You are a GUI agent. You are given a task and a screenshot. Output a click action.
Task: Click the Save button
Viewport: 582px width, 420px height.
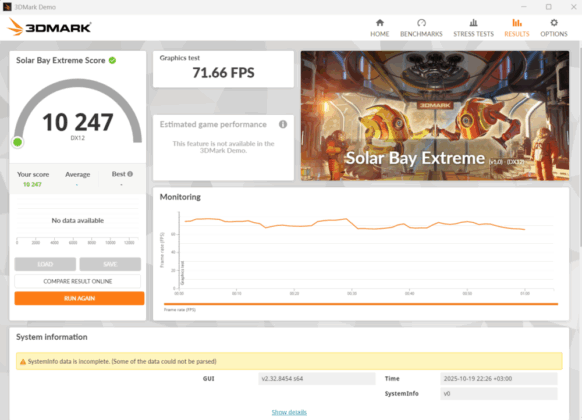tap(110, 264)
